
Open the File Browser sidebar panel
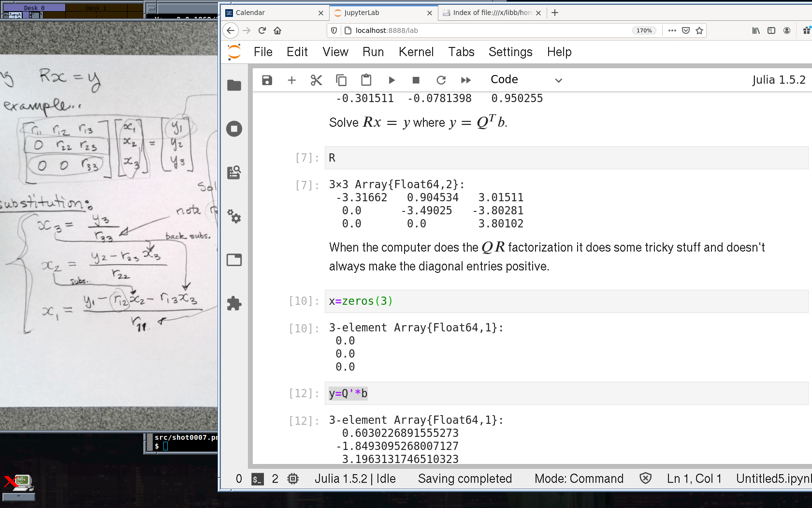tap(234, 86)
